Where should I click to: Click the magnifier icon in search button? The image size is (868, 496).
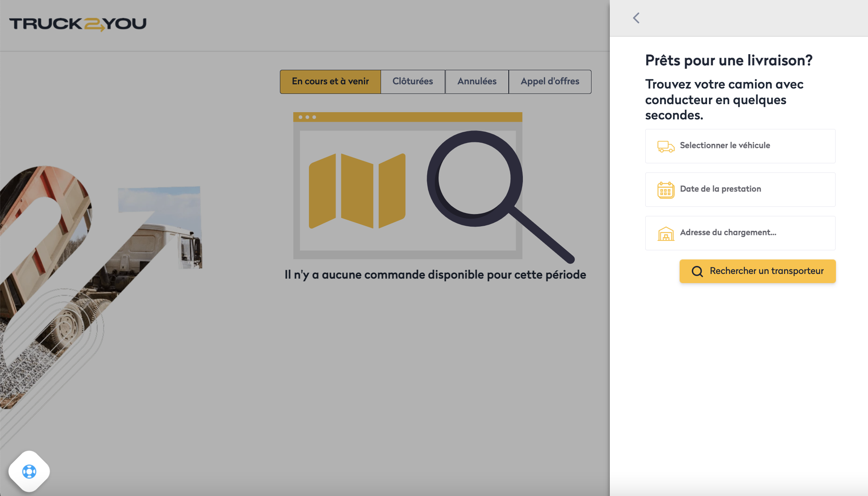(697, 271)
